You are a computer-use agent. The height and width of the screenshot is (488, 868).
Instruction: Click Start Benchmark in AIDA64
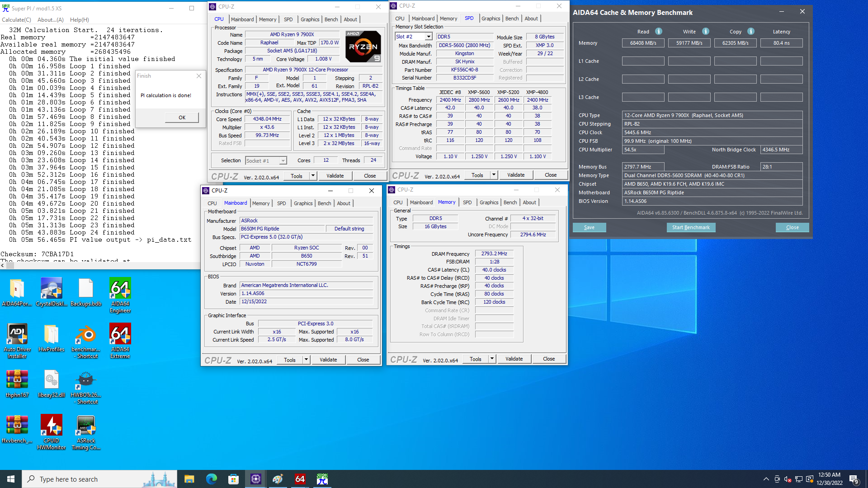(x=690, y=227)
